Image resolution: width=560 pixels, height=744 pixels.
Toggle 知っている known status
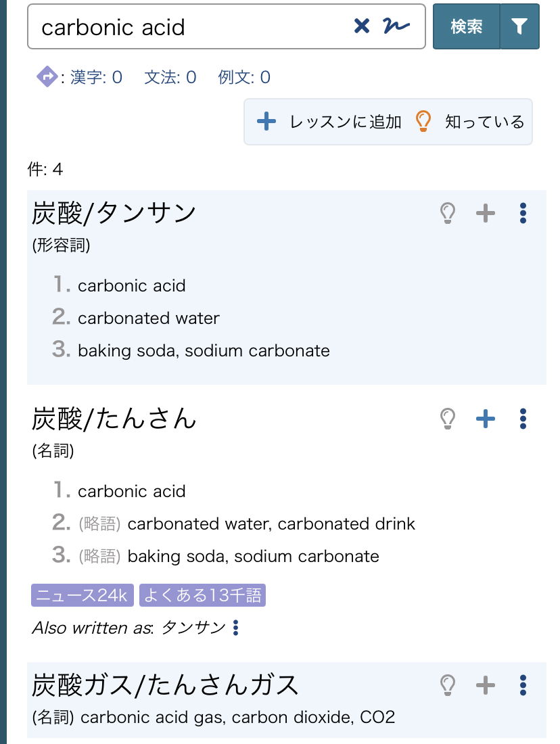[x=470, y=122]
